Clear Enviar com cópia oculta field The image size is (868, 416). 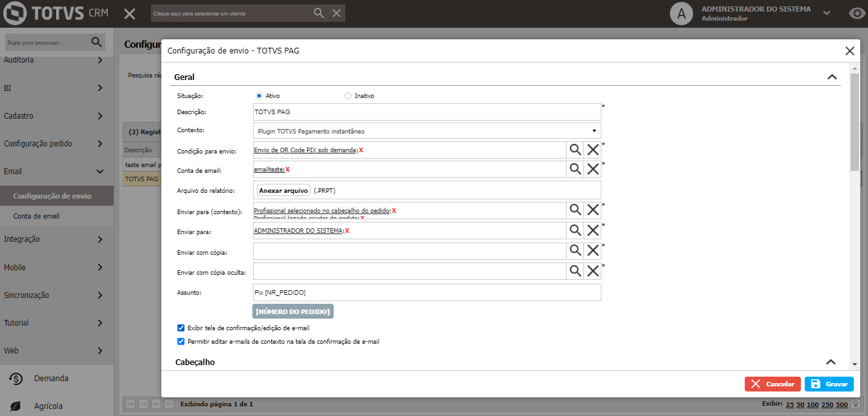(x=592, y=271)
